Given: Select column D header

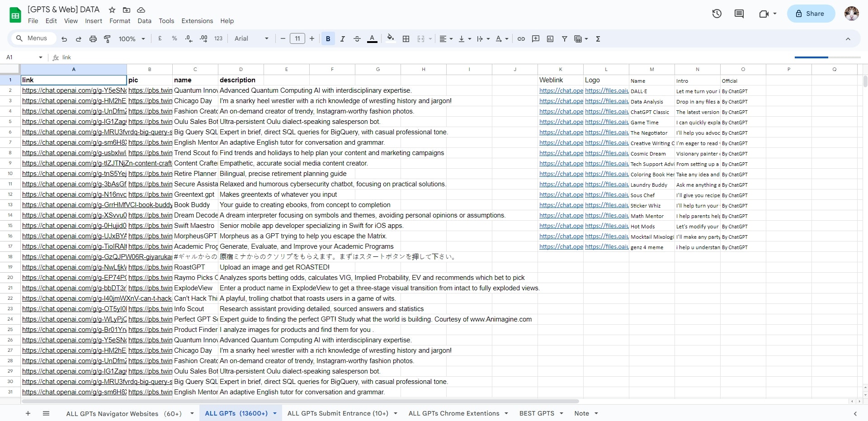Looking at the screenshot, I should [x=241, y=69].
